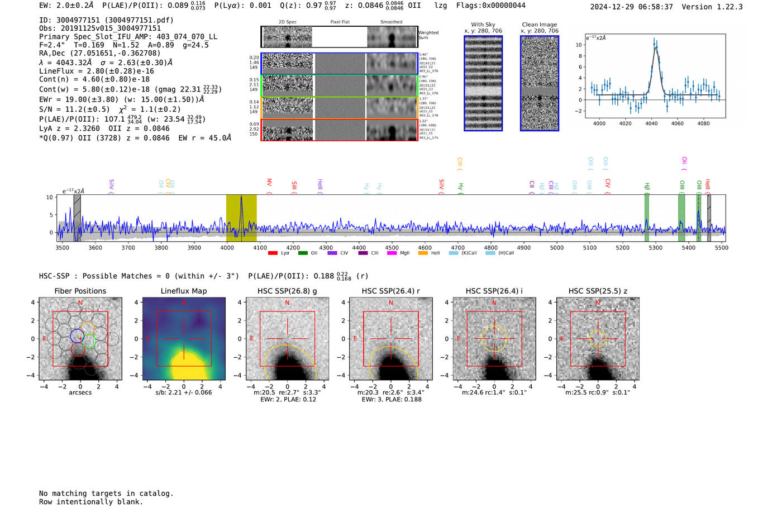Viewport: 782px width, 532px height.
Task: Click the 'Primary Spec_Slot_IFU_AMP' line
Action: [128, 37]
